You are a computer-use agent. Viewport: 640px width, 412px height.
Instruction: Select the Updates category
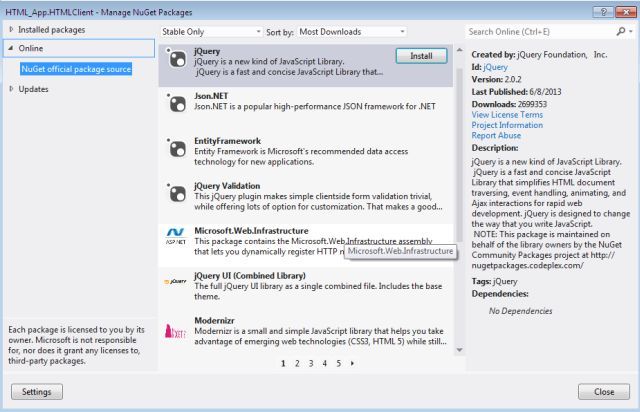33,89
